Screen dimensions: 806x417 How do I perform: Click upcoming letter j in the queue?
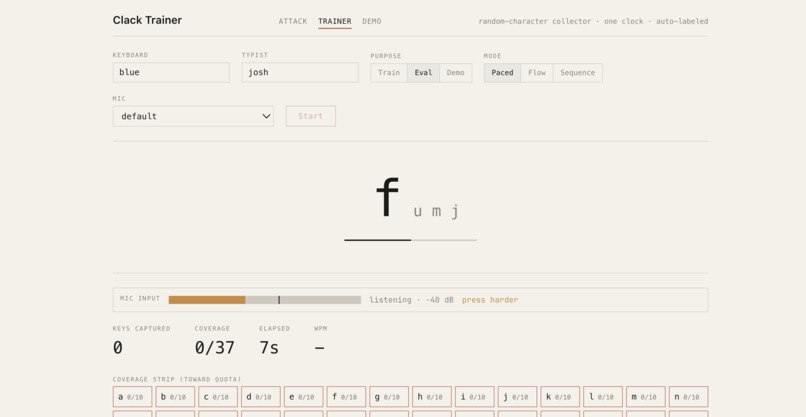pos(455,211)
